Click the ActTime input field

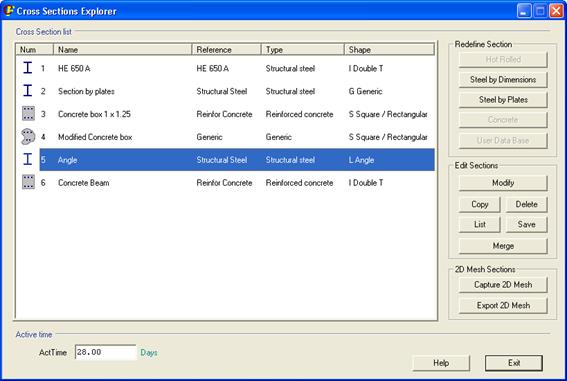click(x=105, y=352)
